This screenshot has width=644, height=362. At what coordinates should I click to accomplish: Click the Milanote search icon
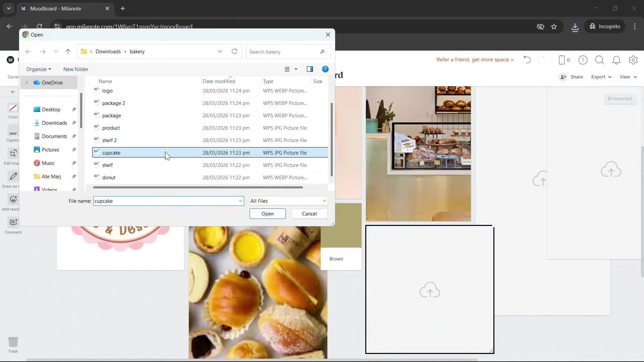click(599, 60)
